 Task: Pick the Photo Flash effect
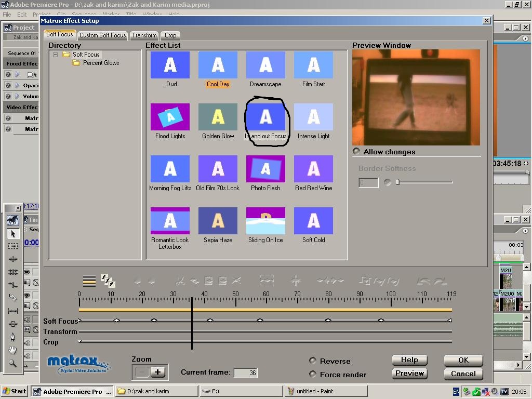point(265,169)
